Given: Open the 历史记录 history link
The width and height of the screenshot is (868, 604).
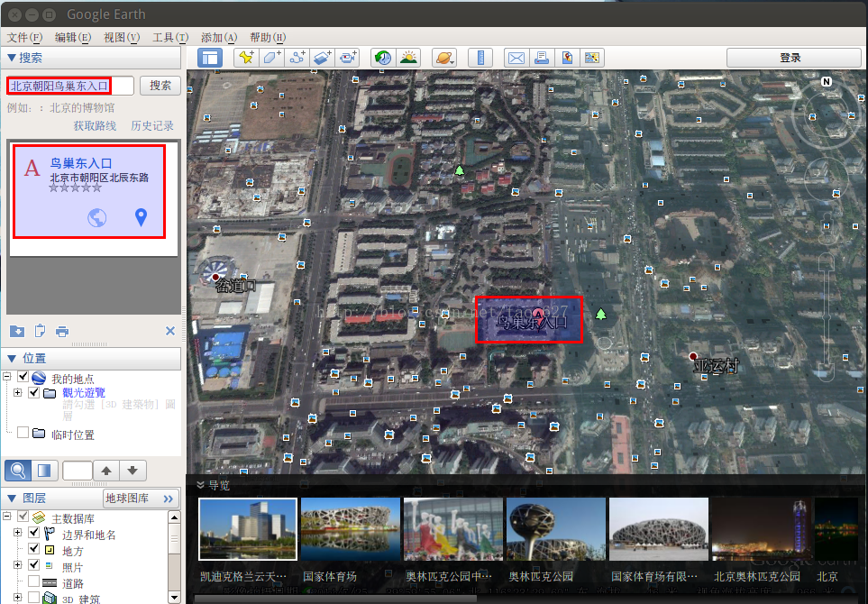Looking at the screenshot, I should click(152, 125).
